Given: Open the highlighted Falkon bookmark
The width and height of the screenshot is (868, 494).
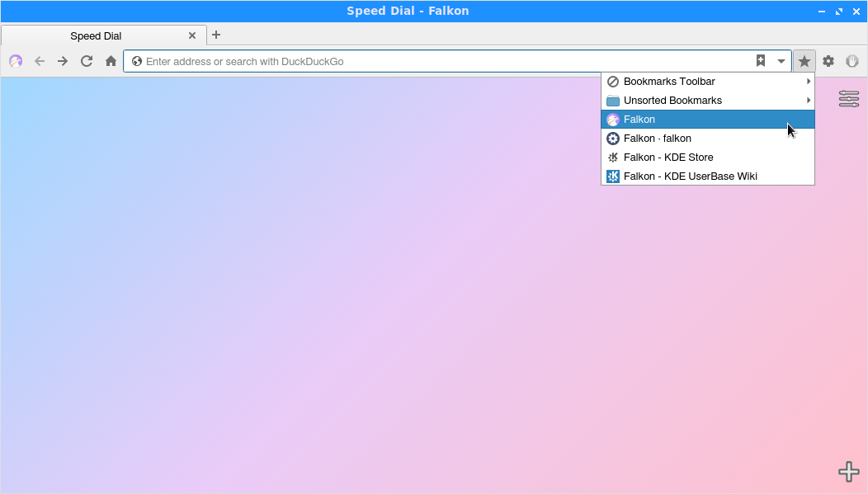Looking at the screenshot, I should pos(707,119).
